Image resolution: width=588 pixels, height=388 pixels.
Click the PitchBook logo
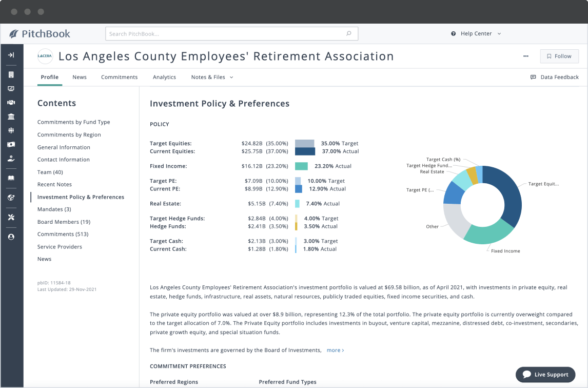point(40,34)
